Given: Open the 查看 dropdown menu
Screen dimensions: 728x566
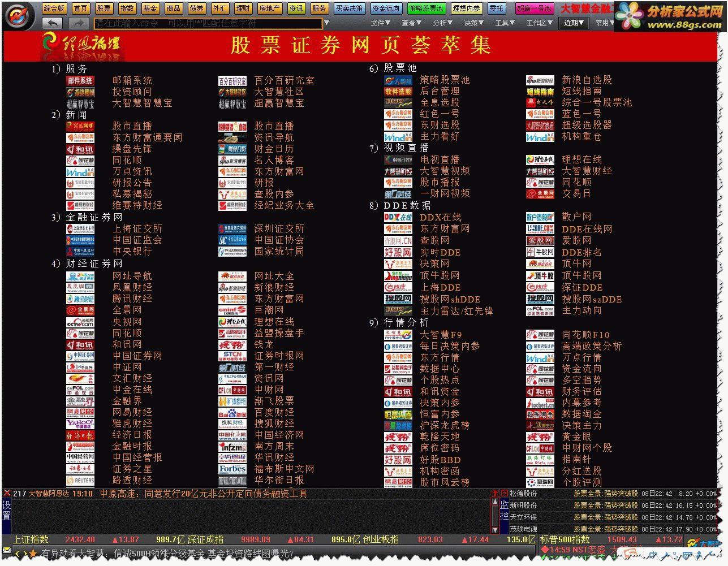Looking at the screenshot, I should [x=412, y=23].
